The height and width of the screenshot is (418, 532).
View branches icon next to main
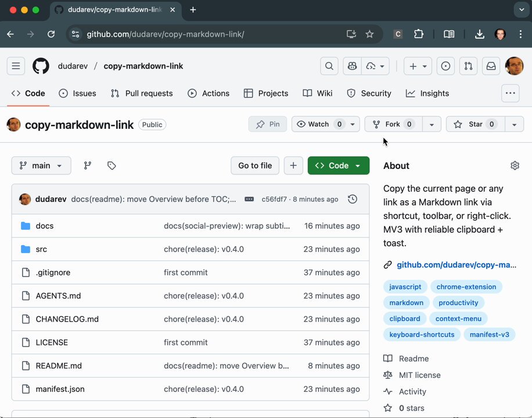click(88, 165)
